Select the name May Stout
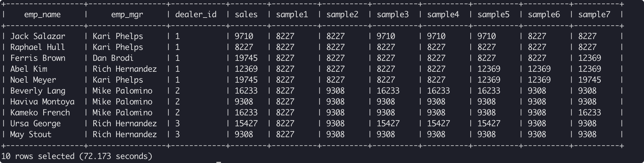The image size is (644, 163). (31, 134)
